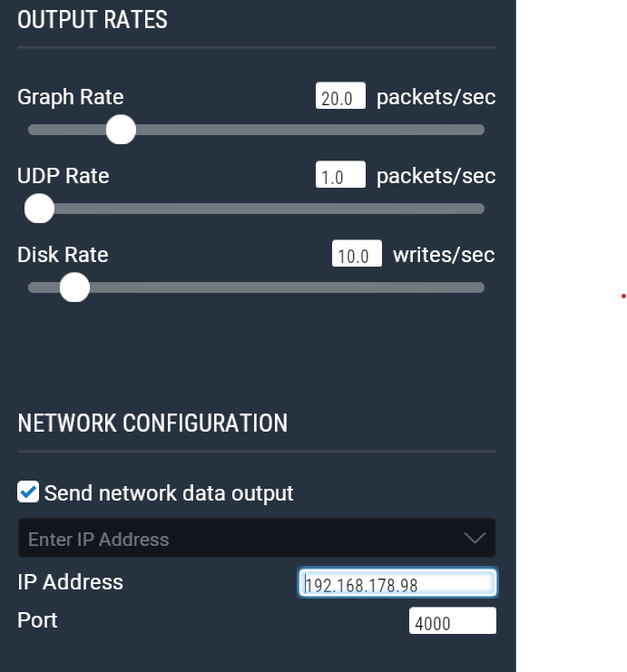The width and height of the screenshot is (627, 672).
Task: Click the Port label text
Action: click(37, 620)
